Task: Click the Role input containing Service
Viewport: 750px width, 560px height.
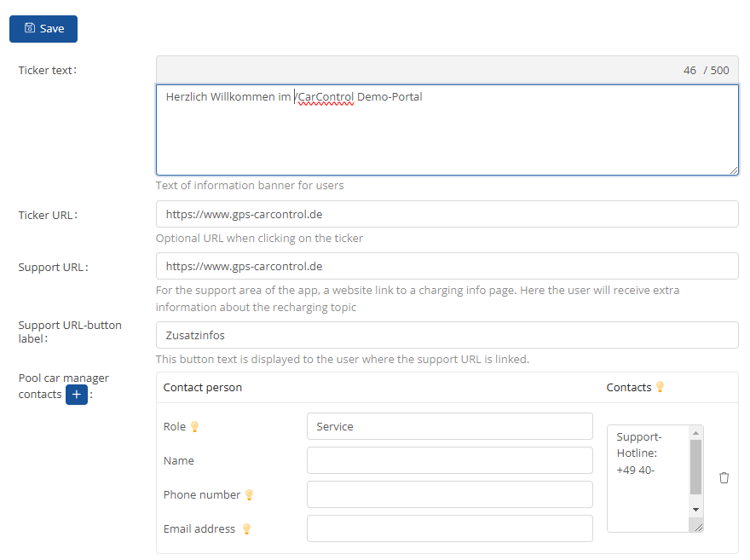Action: pyautogui.click(x=449, y=426)
